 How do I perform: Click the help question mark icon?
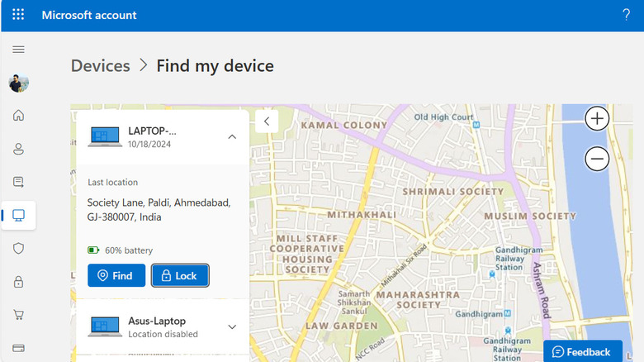(626, 15)
